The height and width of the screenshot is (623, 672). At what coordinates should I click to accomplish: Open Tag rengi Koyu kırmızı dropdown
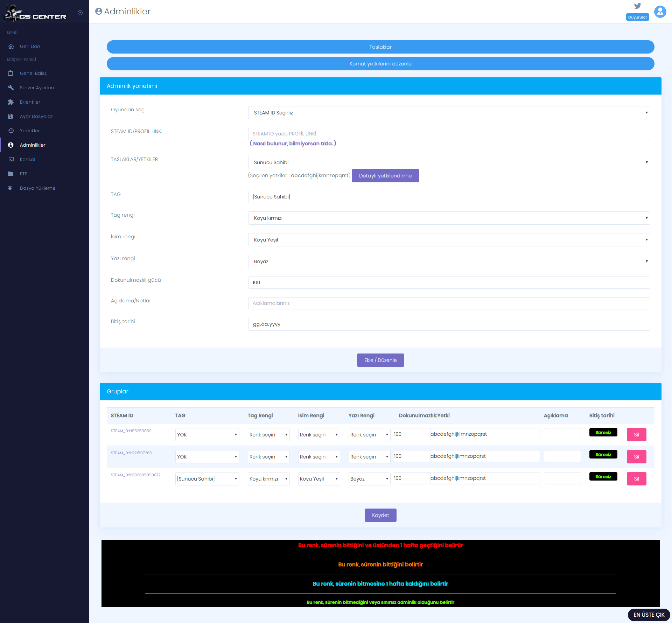pos(449,218)
